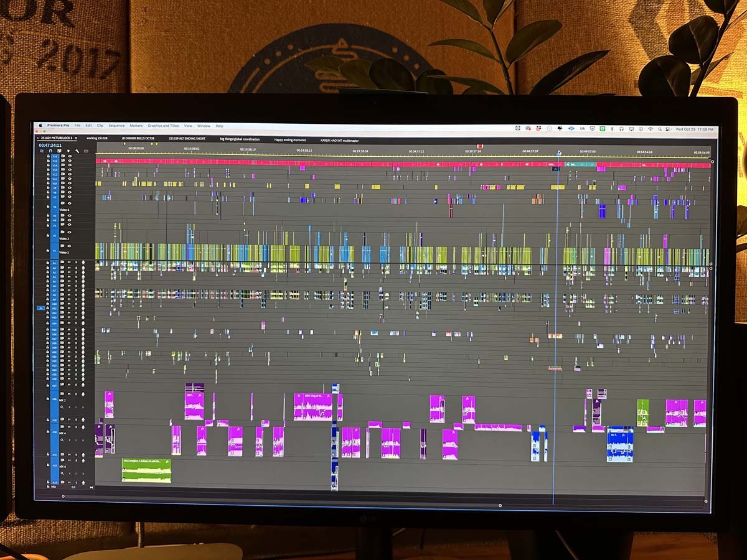Solo the MX 2 audio track
Image resolution: width=747 pixels, height=560 pixels.
[x=76, y=394]
